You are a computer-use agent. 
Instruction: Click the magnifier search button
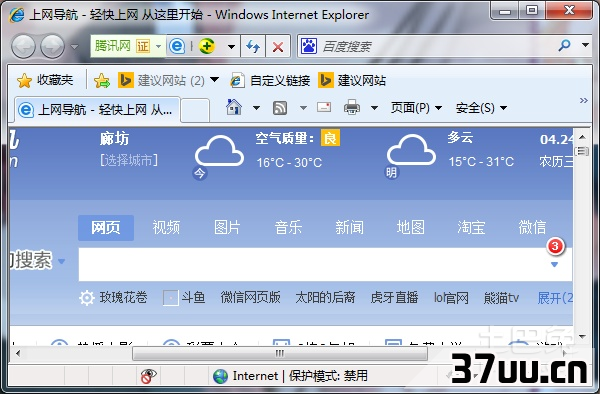(564, 45)
